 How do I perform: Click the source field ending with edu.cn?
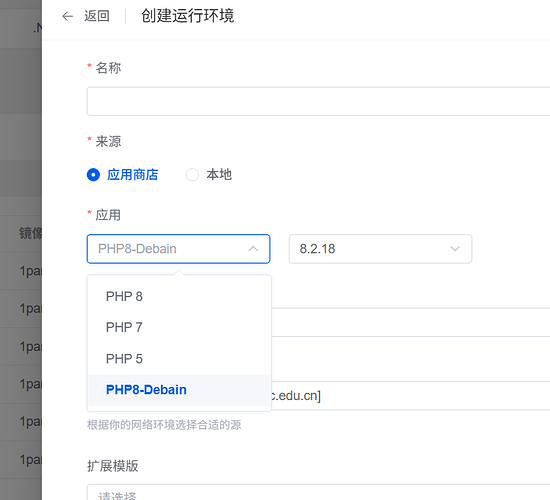410,395
